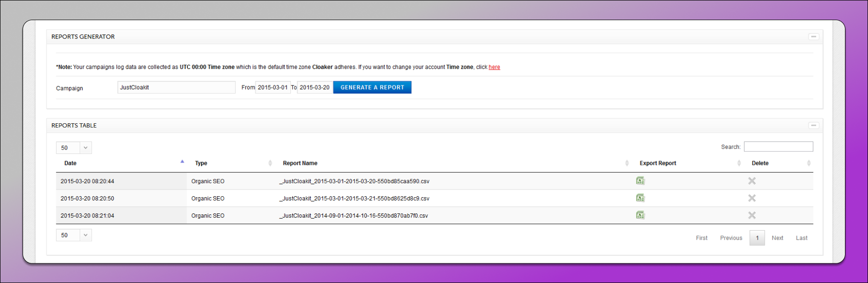Export the 08:20:50 report to Excel
This screenshot has height=283, width=868.
[640, 198]
